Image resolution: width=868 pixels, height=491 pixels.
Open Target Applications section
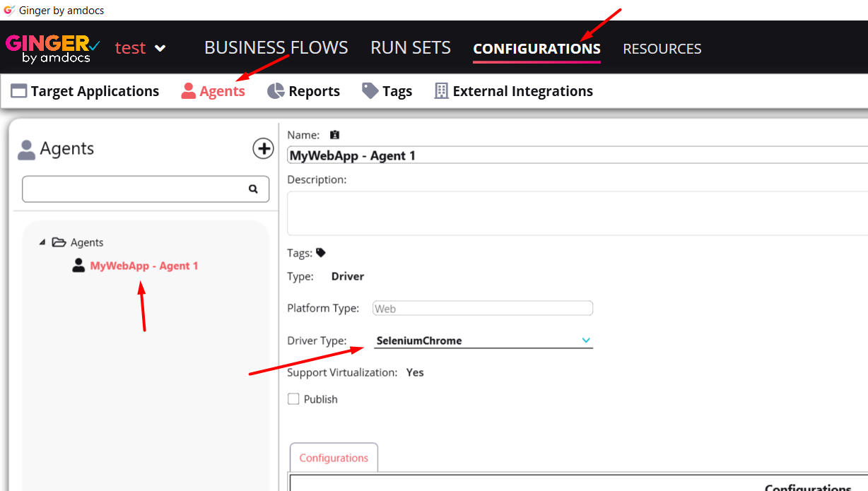pyautogui.click(x=85, y=91)
